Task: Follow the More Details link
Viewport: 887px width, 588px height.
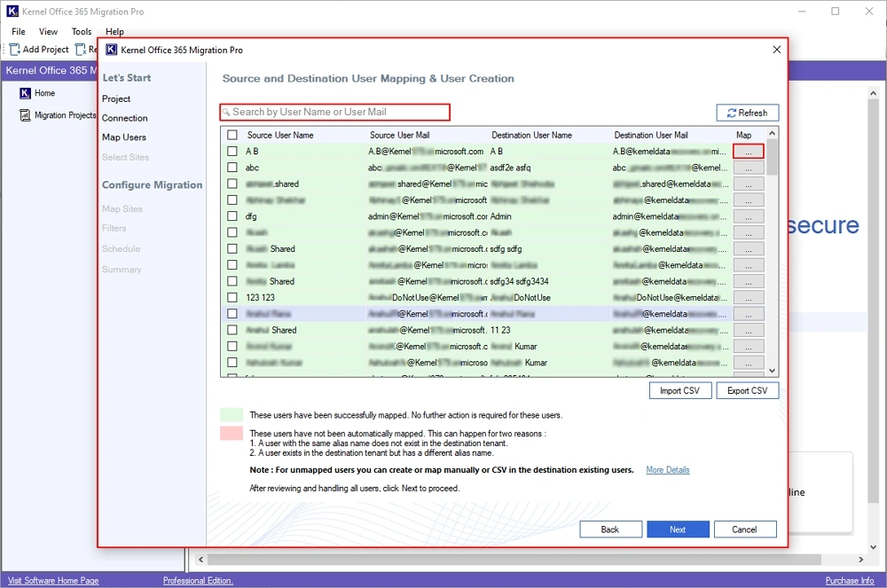Action: (667, 470)
